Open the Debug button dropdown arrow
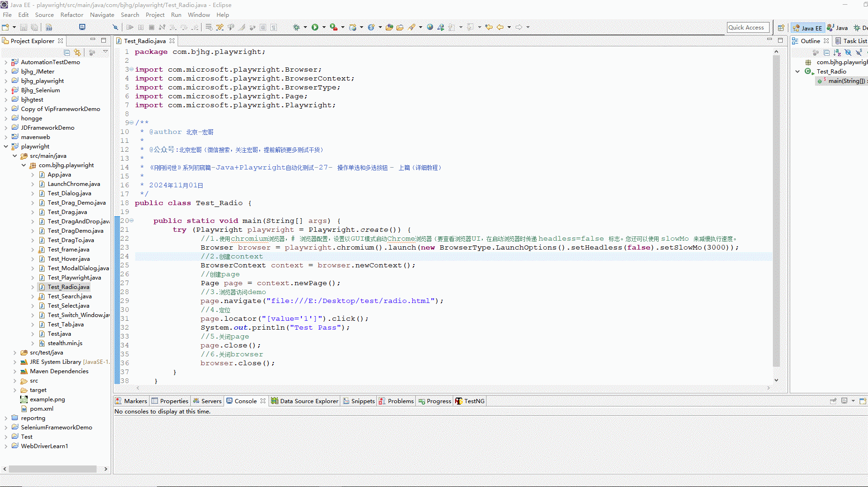This screenshot has height=487, width=868. click(x=305, y=27)
